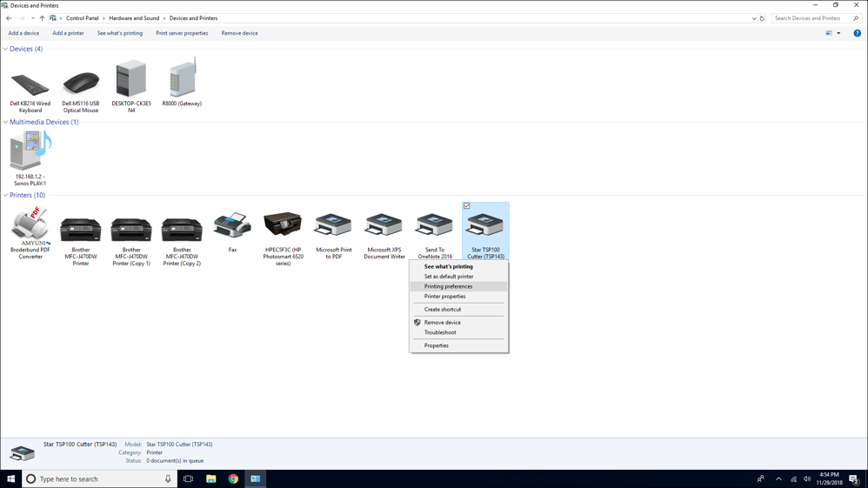Click the Up one level arrow
This screenshot has height=488, width=868.
[x=42, y=18]
